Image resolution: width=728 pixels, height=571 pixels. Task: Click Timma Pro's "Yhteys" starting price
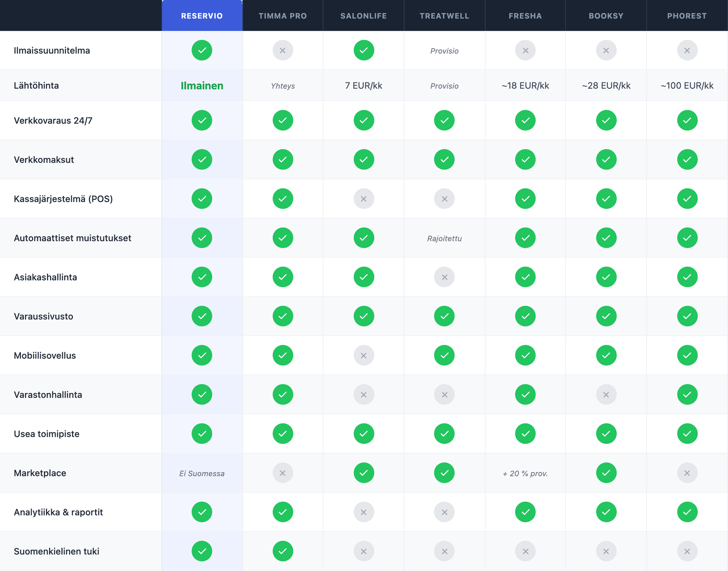click(x=283, y=86)
